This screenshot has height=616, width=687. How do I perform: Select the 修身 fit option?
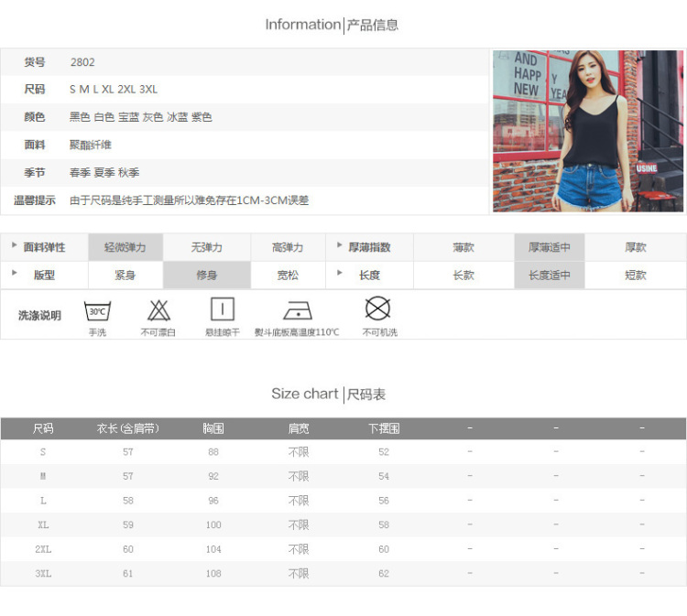point(207,275)
